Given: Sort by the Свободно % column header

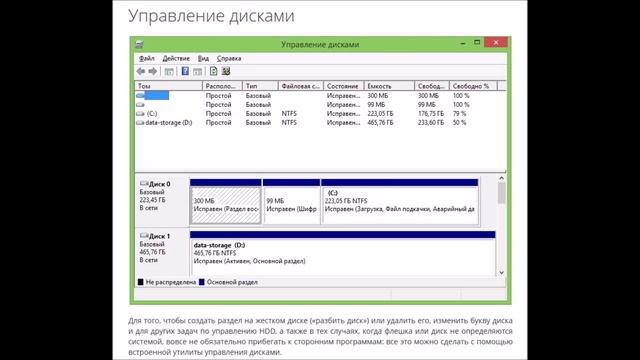Looking at the screenshot, I should [x=473, y=86].
